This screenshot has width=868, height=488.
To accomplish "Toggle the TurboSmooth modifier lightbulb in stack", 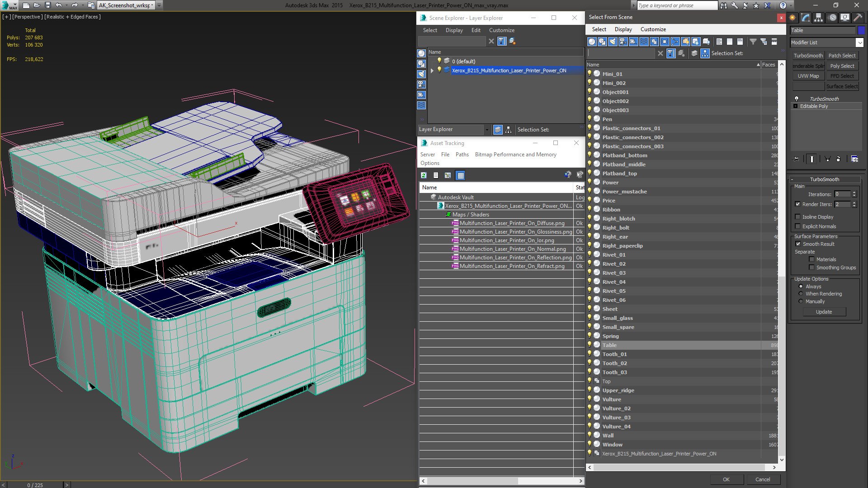I will coord(797,99).
